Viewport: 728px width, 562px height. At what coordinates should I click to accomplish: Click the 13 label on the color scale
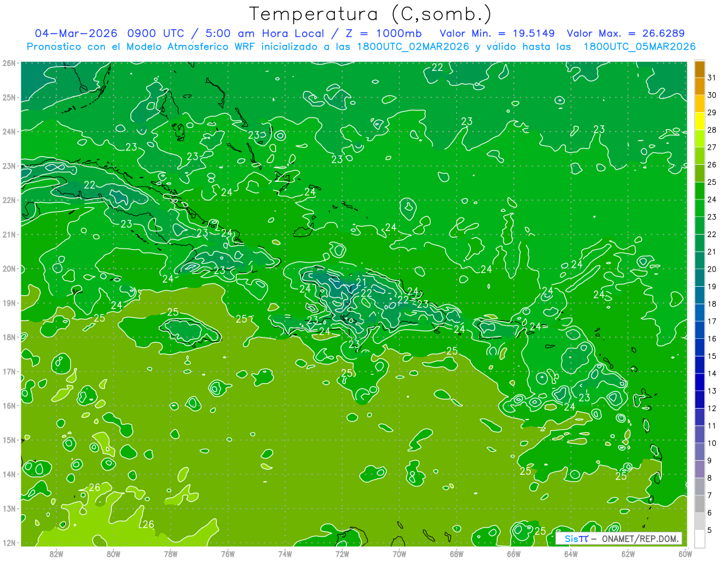pyautogui.click(x=712, y=390)
